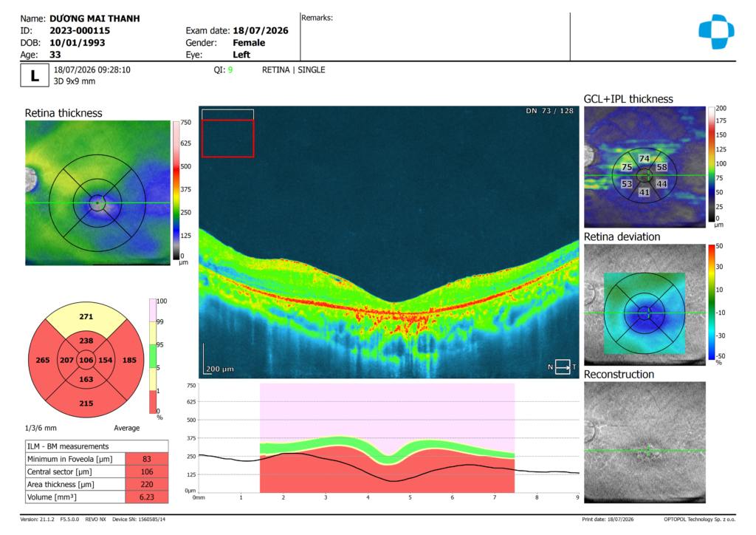Image resolution: width=756 pixels, height=535 pixels.
Task: Click the Retina deviation map
Action: pos(645,305)
